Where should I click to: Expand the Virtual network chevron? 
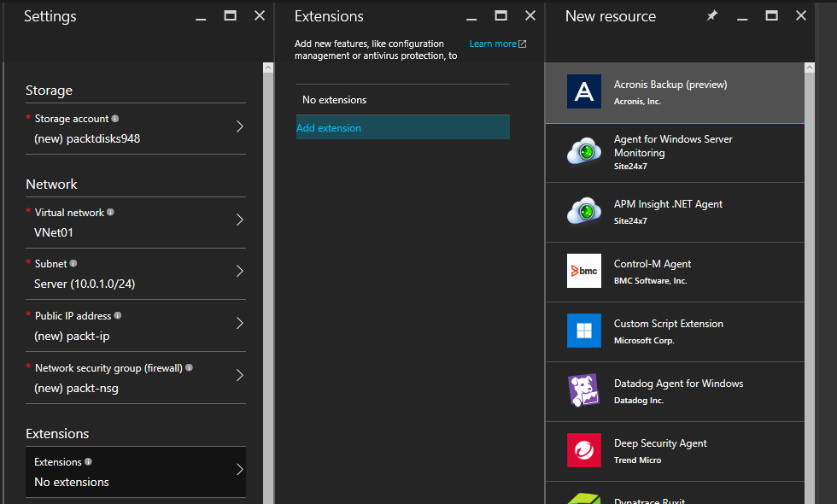coord(240,220)
